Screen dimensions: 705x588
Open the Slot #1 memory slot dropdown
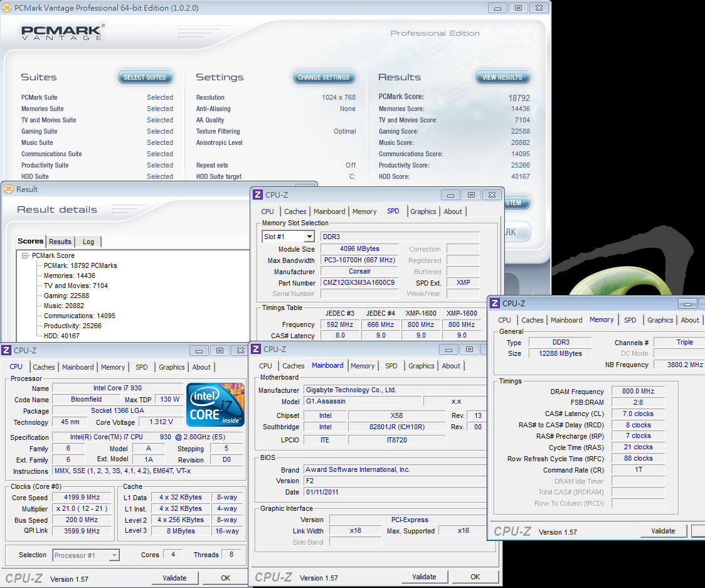pos(309,237)
